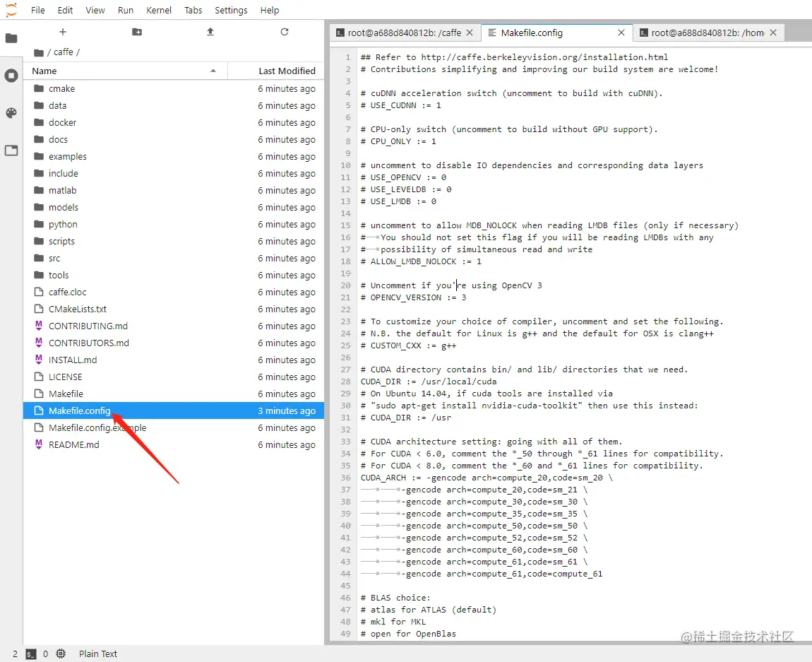This screenshot has height=662, width=812.
Task: Select the src folder
Action: pos(174,259)
